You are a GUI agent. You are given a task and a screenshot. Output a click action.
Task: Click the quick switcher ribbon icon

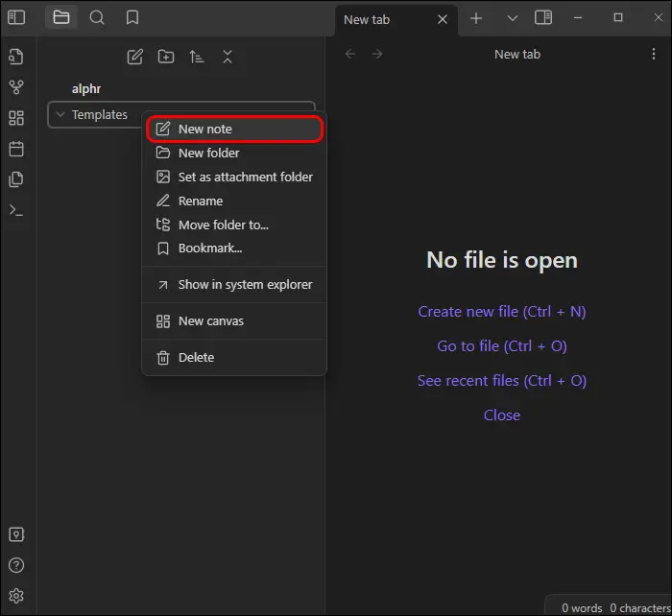point(16,57)
